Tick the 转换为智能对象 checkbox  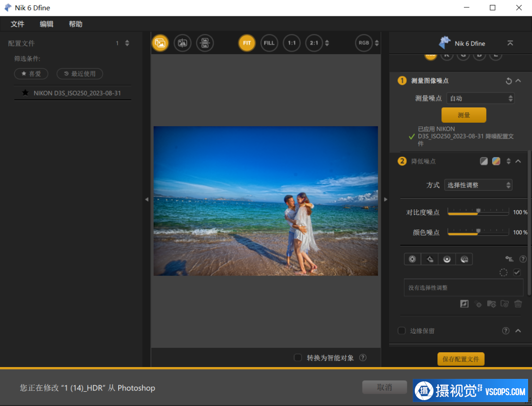[x=298, y=358]
